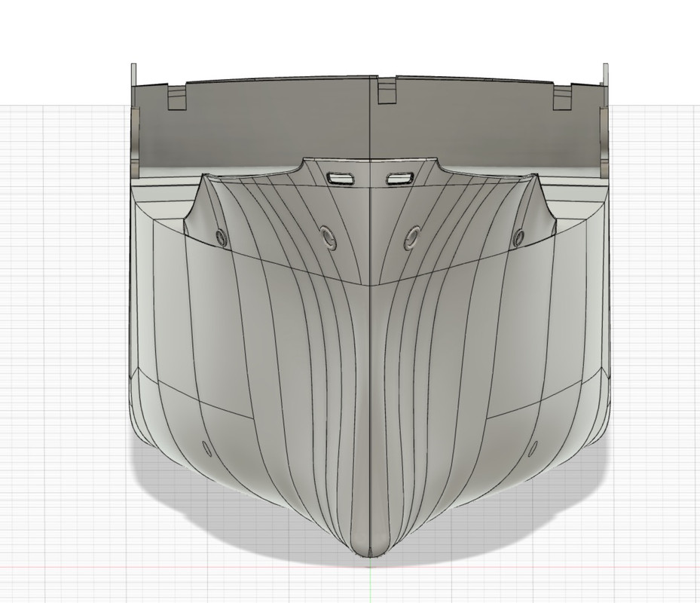Screen dimensions: 700x603
Task: Select the thin vertical post at top-left of hull
Action: (x=133, y=75)
